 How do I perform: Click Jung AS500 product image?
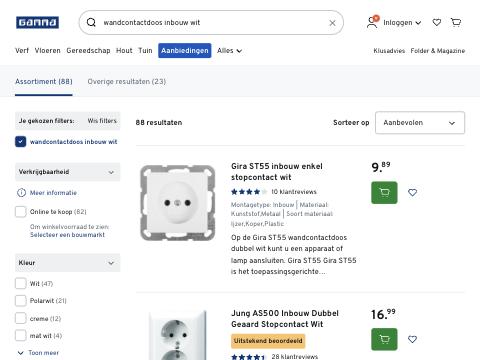coord(178,335)
